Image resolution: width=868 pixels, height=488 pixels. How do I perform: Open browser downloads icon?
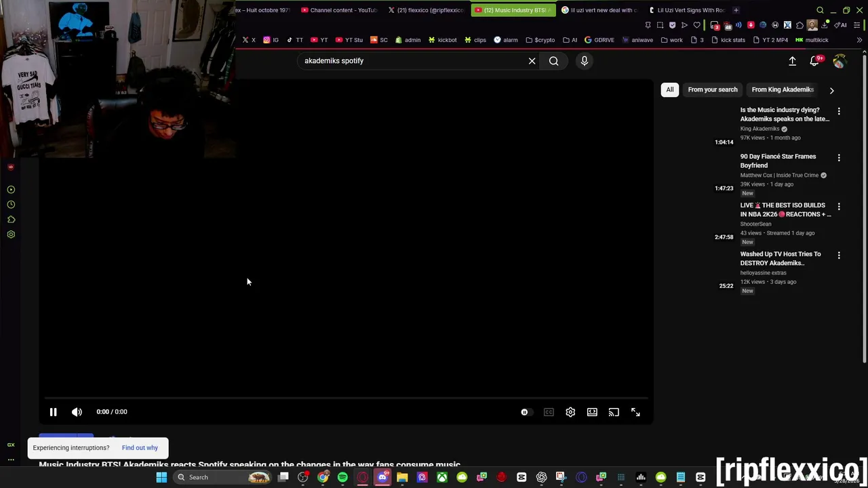(x=824, y=25)
